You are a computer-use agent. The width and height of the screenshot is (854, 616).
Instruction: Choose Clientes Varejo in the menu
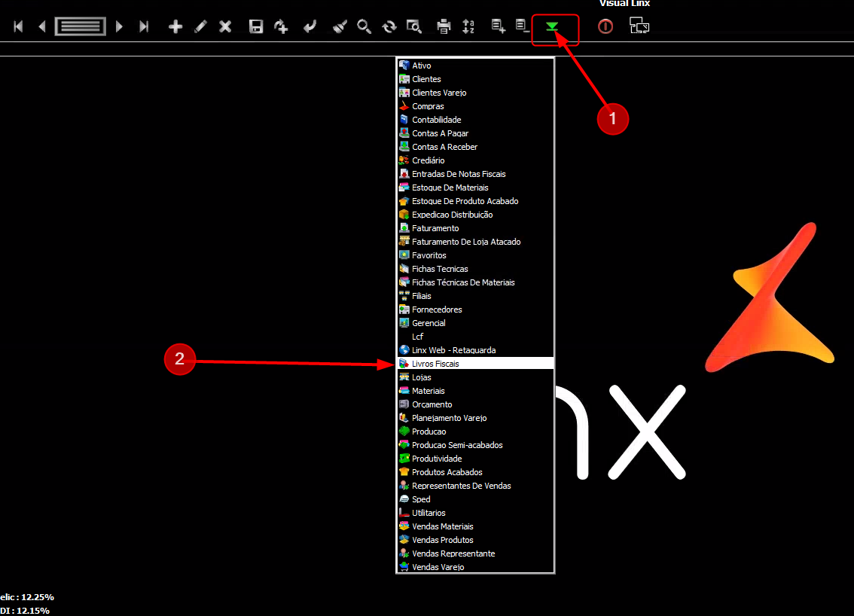(x=475, y=93)
